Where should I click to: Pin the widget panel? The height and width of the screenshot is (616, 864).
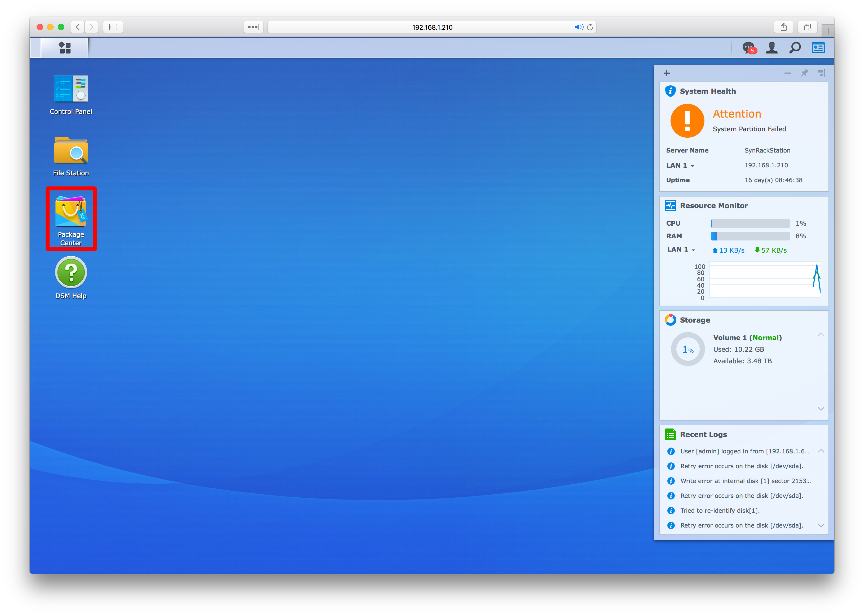point(804,73)
